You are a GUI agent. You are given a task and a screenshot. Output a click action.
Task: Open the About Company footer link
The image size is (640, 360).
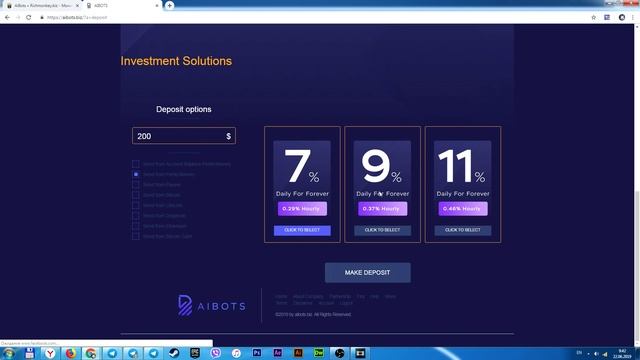coord(308,297)
